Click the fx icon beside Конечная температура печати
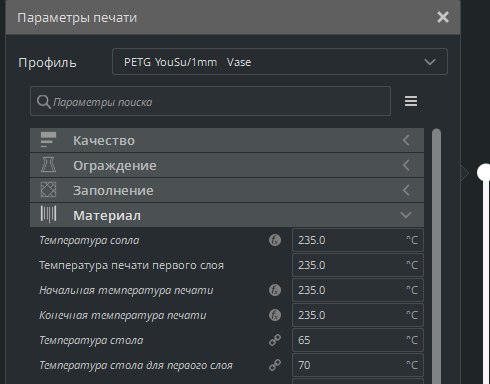Screen dimensions: 490x384 point(275,315)
